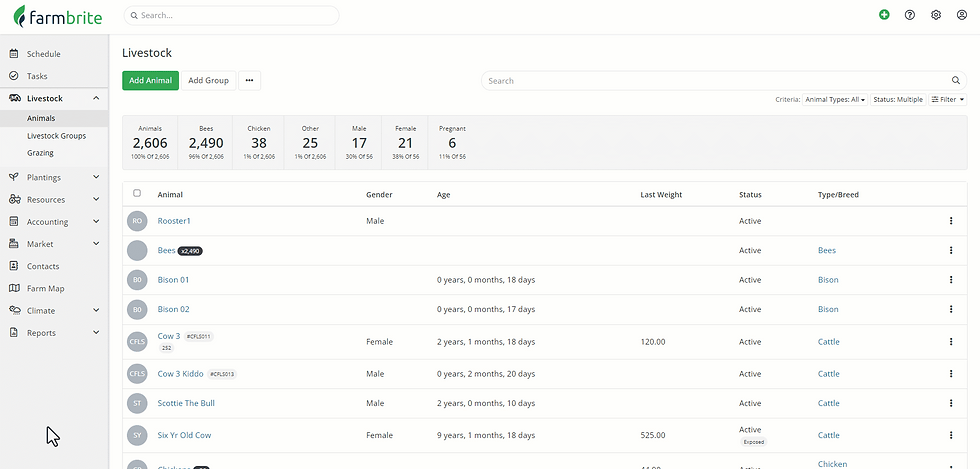Open row actions menu for Bison 01
This screenshot has height=469, width=980.
[x=951, y=280]
